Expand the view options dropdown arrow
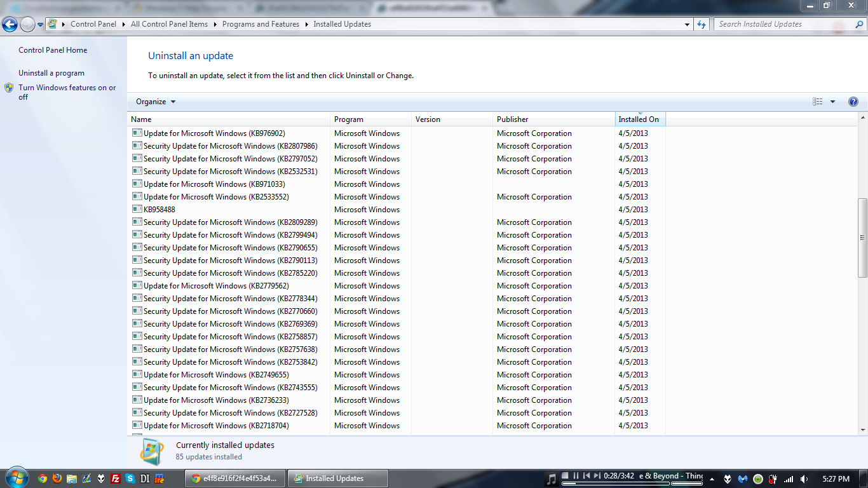Viewport: 868px width, 488px height. coord(832,102)
